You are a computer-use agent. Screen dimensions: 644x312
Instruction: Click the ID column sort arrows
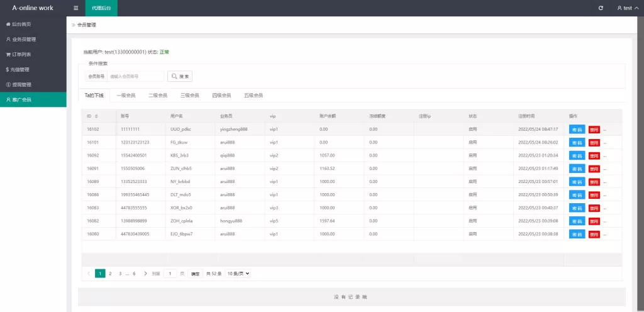click(x=96, y=116)
